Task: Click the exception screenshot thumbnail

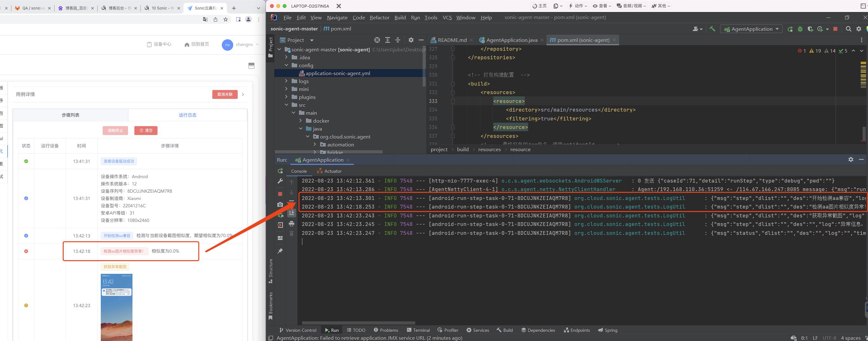Action: [117, 307]
